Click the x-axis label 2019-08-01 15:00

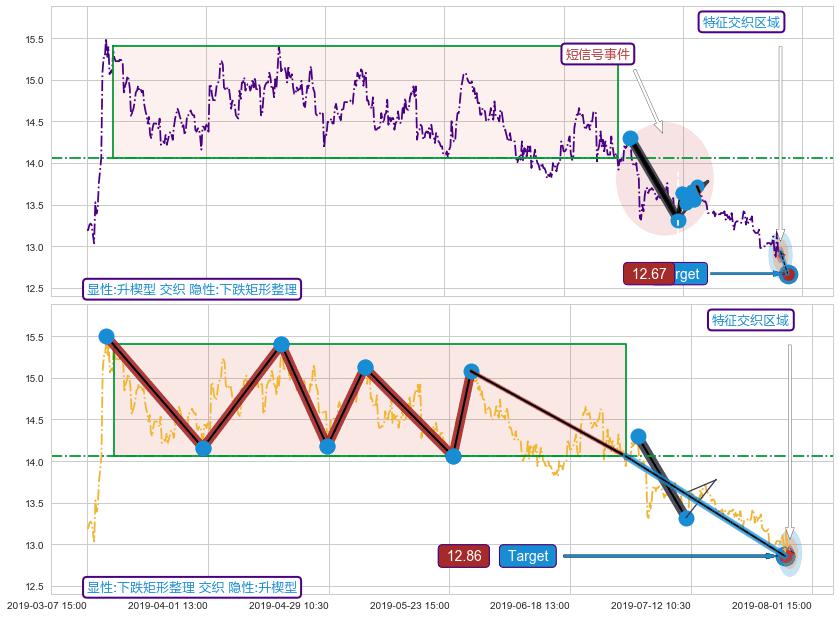[x=772, y=605]
